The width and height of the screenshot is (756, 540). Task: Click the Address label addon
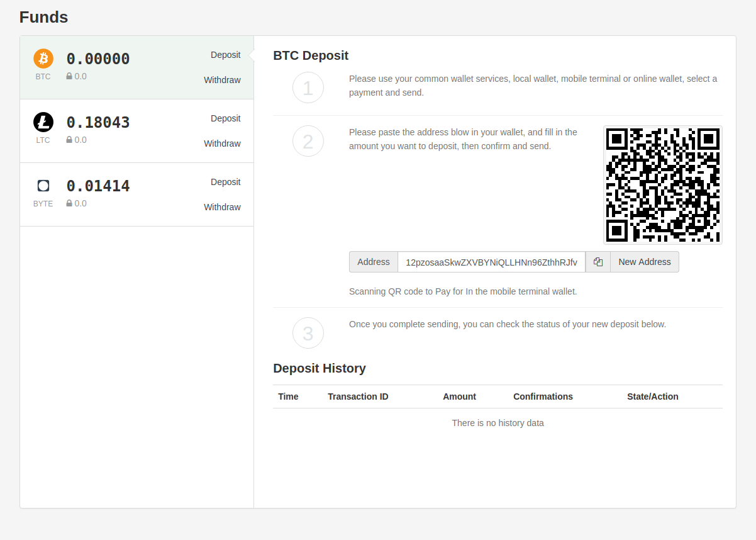pos(374,262)
